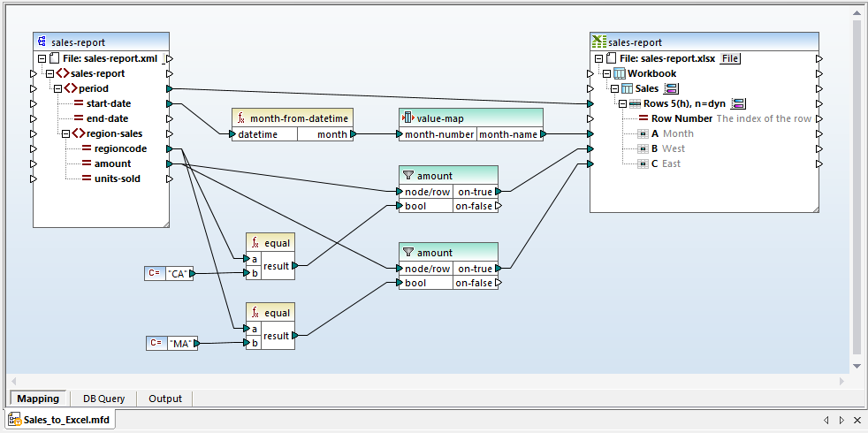Select the Sales_to_Excel.mfd document tab
The image size is (868, 433).
[x=60, y=420]
